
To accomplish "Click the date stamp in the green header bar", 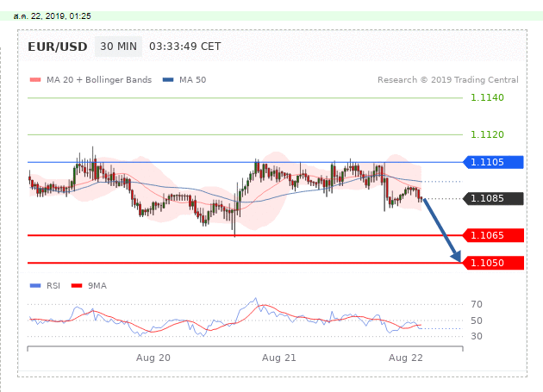I will 53,16.
